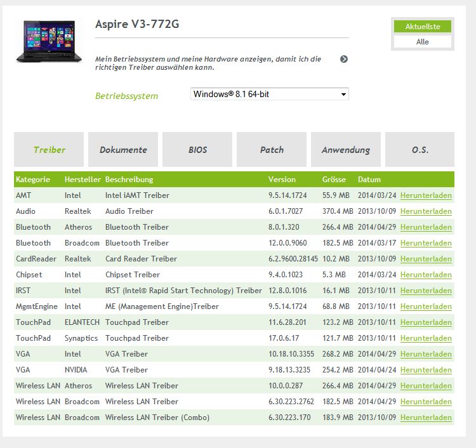Select the Aktuellste filter button
The height and width of the screenshot is (448, 476).
point(423,27)
